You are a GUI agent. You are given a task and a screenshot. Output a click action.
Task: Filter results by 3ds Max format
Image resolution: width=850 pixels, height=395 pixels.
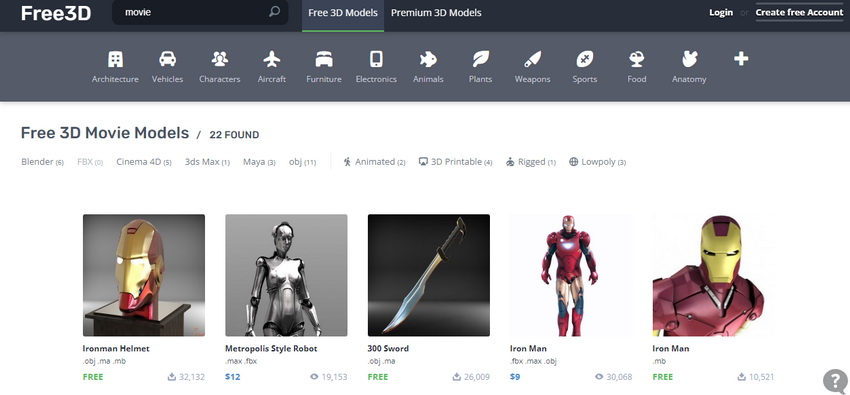point(207,161)
